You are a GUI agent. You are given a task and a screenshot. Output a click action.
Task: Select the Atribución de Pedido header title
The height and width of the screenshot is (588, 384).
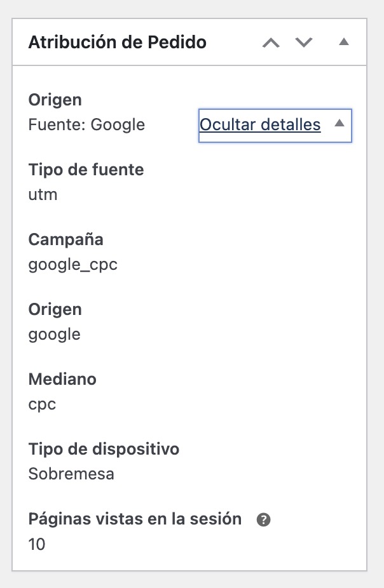[116, 42]
